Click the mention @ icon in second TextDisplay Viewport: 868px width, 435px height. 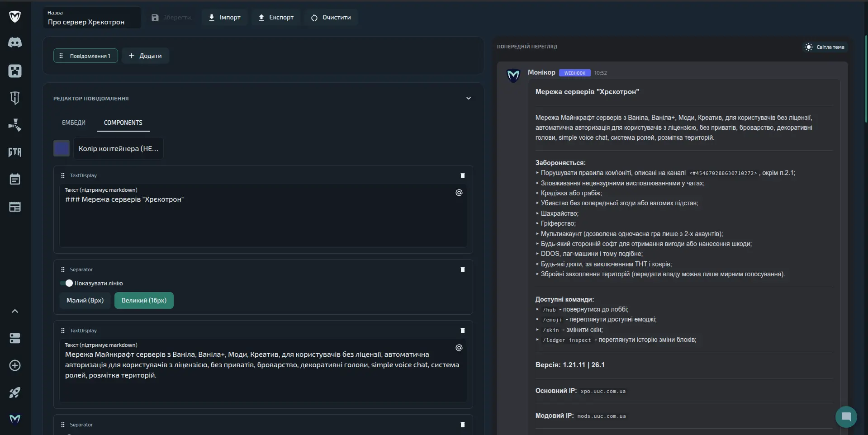[x=459, y=348]
